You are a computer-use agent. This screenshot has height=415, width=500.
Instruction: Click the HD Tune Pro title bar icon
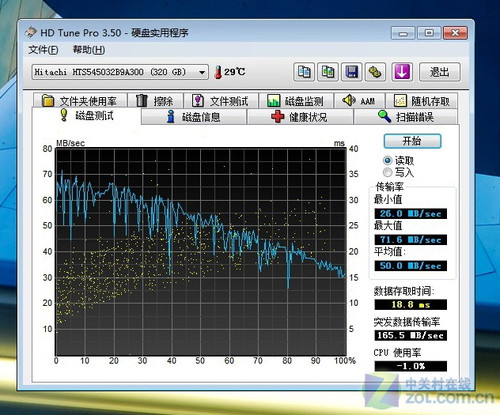point(31,32)
